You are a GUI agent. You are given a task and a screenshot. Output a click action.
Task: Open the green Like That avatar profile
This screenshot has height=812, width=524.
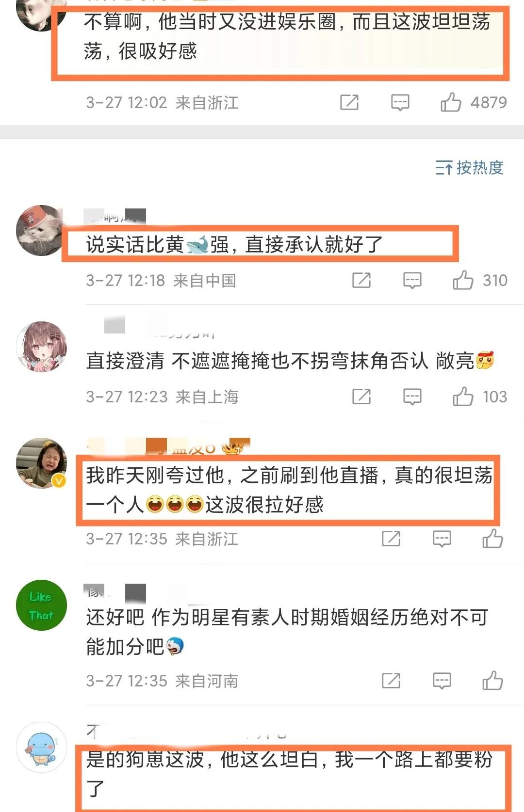tap(41, 605)
